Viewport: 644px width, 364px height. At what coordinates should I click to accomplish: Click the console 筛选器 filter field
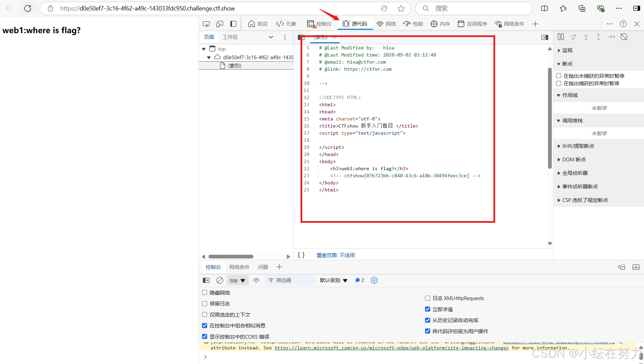pos(290,280)
